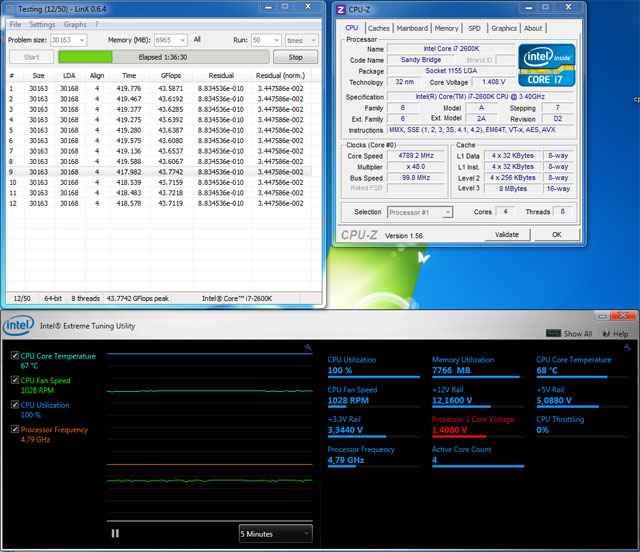Select row 9 with 43.7742 GFlops

click(x=159, y=172)
